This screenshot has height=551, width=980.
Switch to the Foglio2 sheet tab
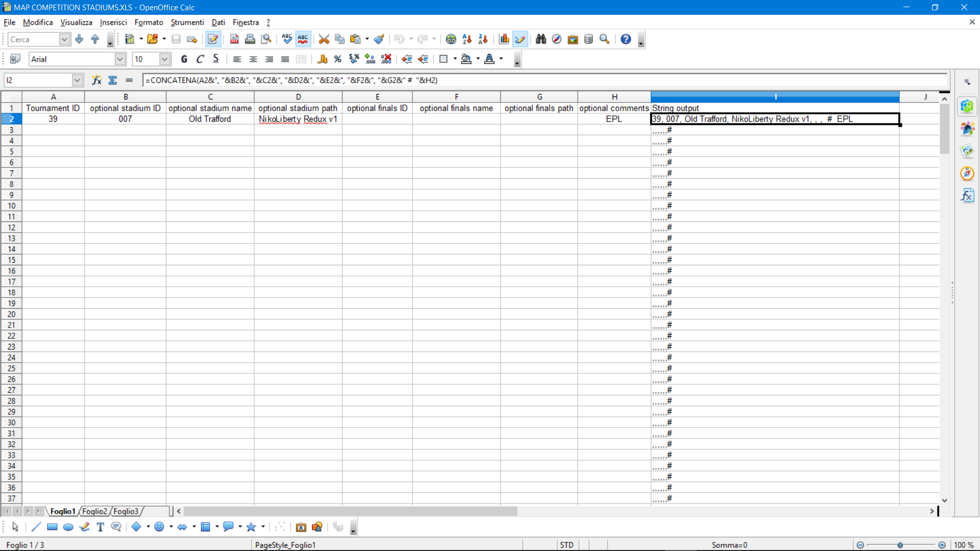pyautogui.click(x=94, y=511)
